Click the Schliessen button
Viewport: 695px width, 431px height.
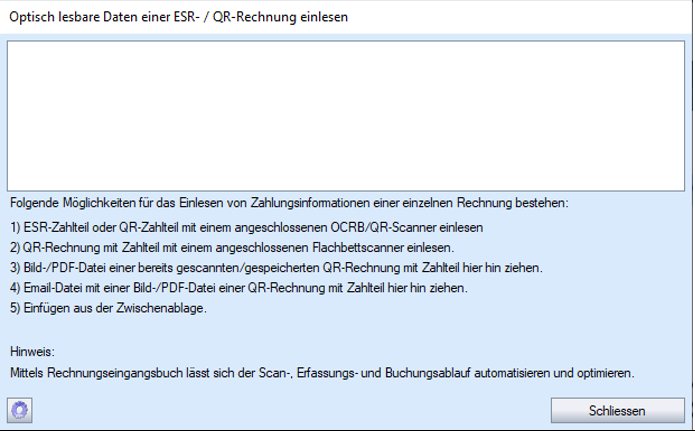click(x=617, y=411)
